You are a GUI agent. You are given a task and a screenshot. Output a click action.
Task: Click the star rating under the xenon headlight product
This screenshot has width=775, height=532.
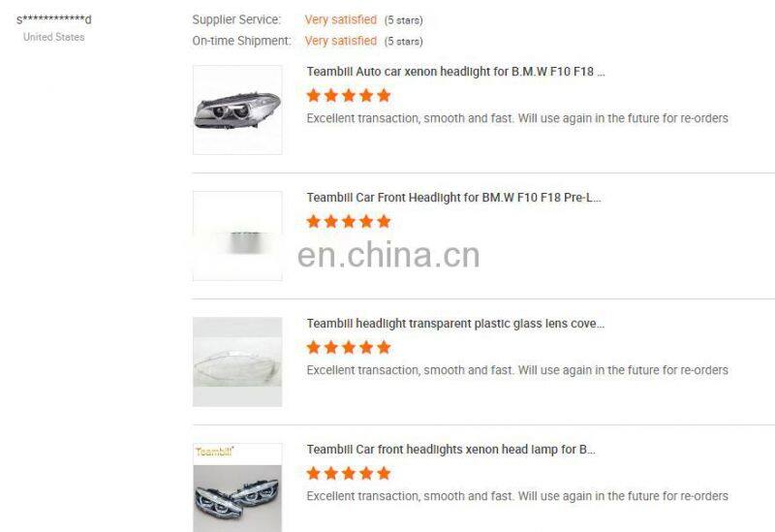pyautogui.click(x=349, y=95)
